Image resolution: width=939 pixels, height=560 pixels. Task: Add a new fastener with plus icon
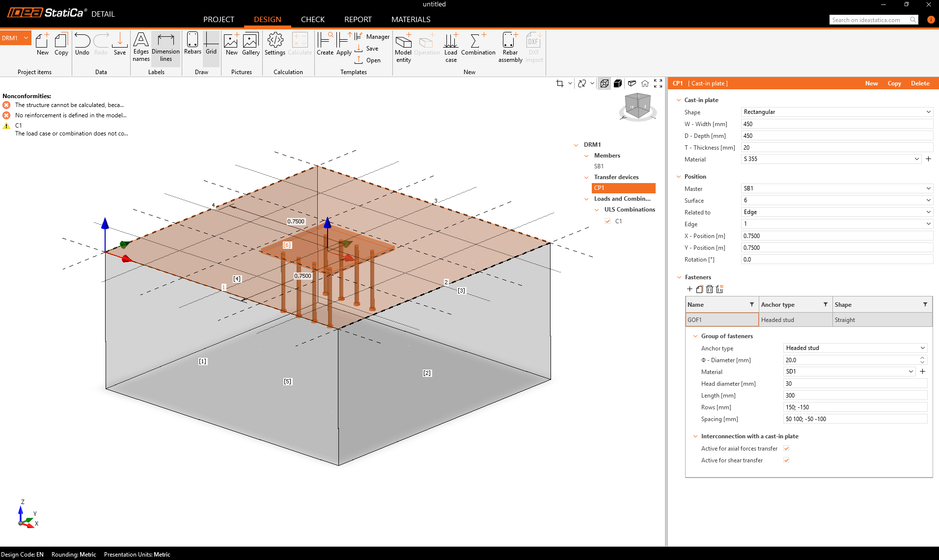pos(690,289)
